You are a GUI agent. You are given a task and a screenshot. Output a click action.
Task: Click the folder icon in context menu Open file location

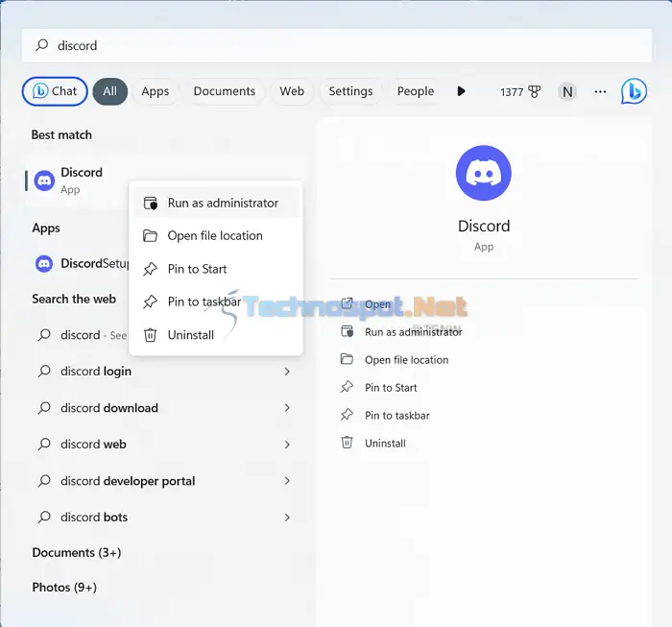[150, 235]
